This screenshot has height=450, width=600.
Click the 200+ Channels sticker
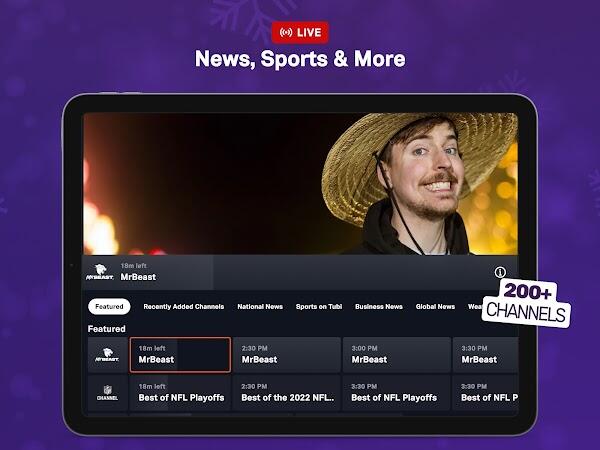pyautogui.click(x=527, y=303)
